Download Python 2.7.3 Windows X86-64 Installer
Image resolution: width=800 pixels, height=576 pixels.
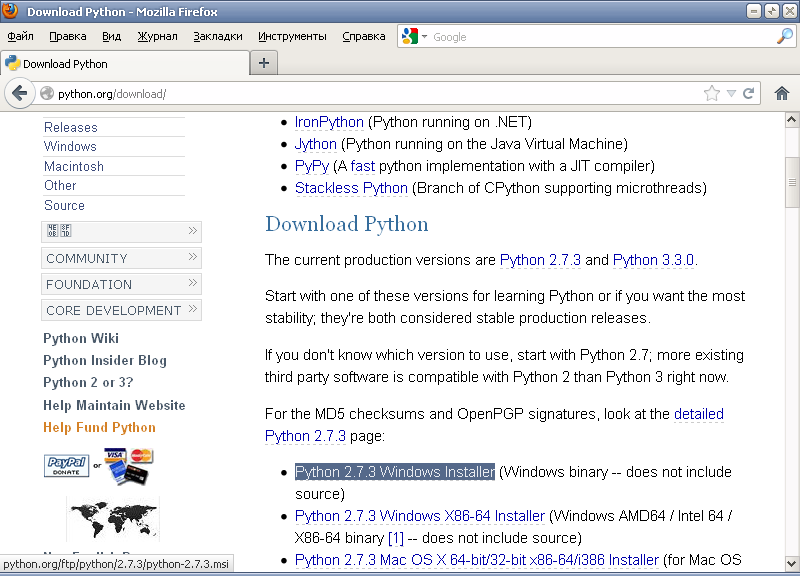tap(420, 516)
